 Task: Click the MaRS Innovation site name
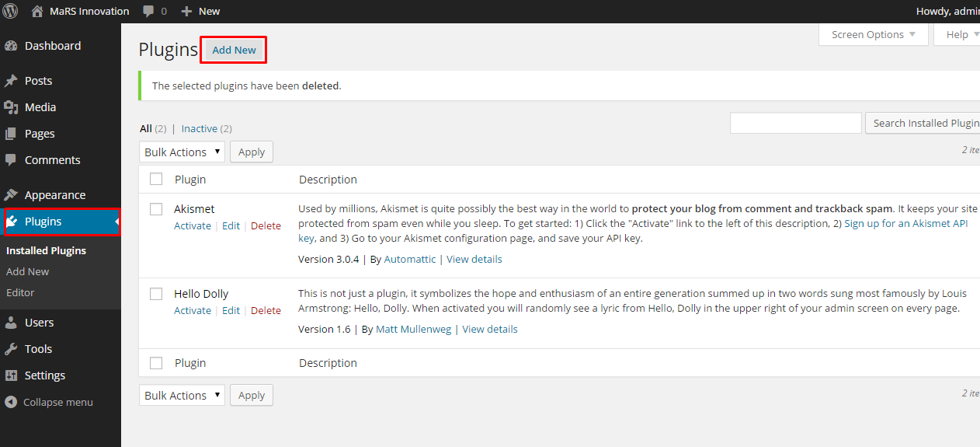89,11
